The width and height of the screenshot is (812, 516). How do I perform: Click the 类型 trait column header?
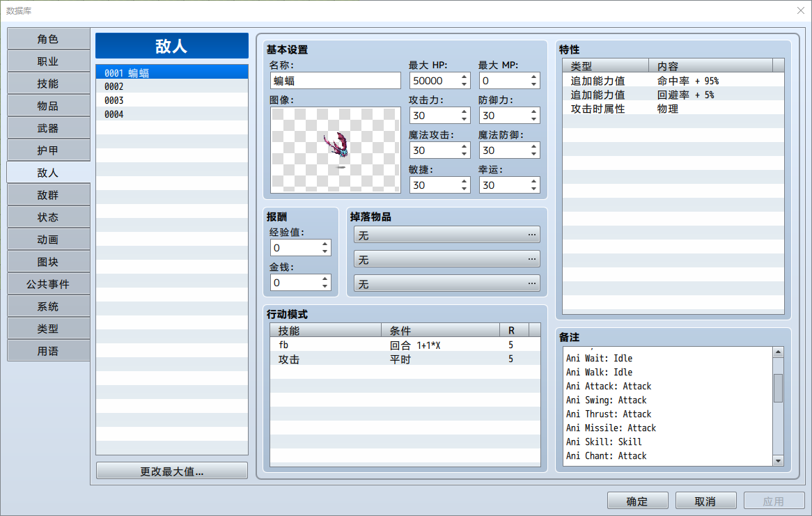point(606,65)
